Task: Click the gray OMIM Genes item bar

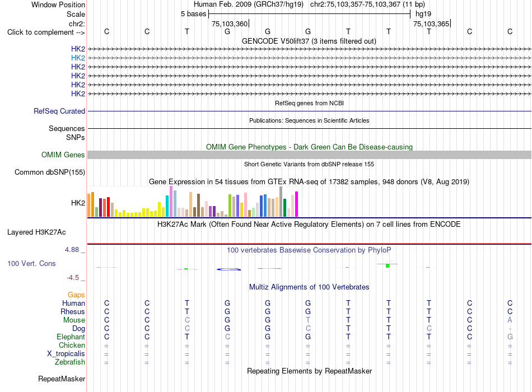Action: coord(309,155)
